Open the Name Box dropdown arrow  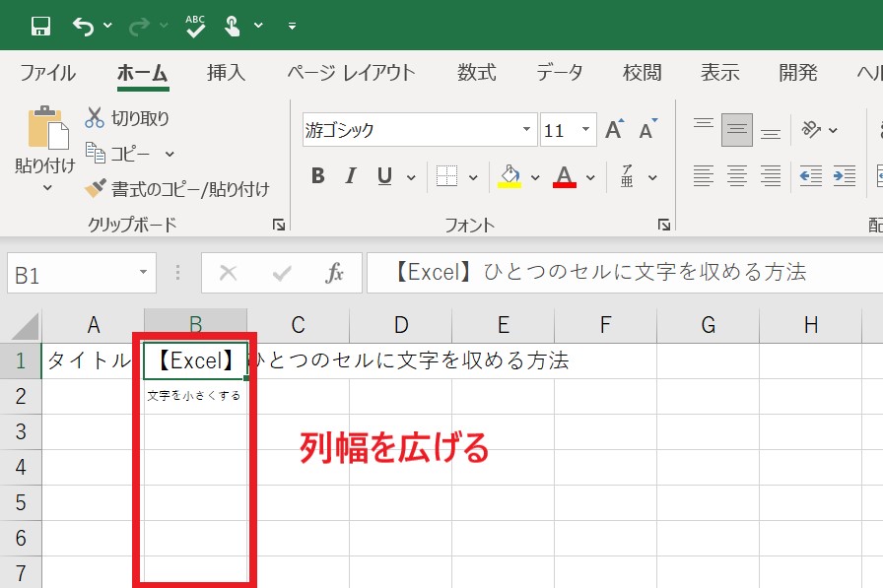click(x=144, y=273)
